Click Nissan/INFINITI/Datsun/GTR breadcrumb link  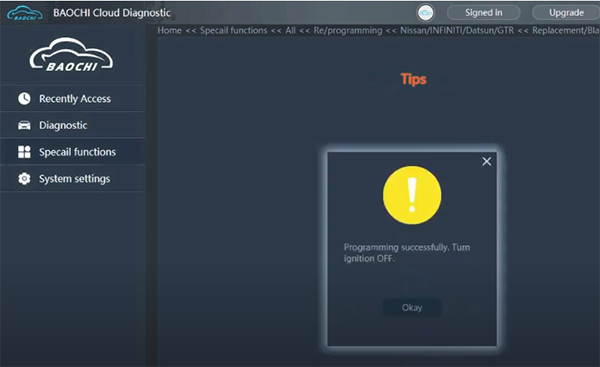(457, 31)
